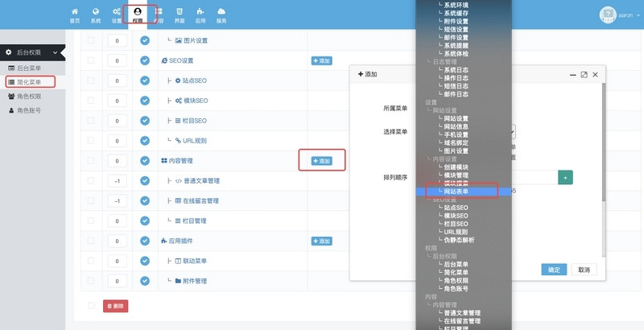Click the code icon of 普通文章管理 table row
Image resolution: width=644 pixels, height=330 pixels.
coord(178,181)
